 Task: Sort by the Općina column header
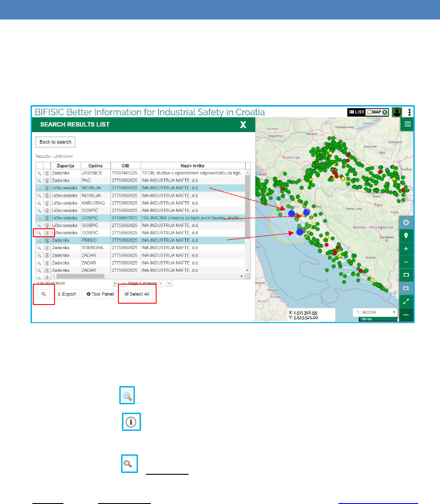tap(95, 166)
